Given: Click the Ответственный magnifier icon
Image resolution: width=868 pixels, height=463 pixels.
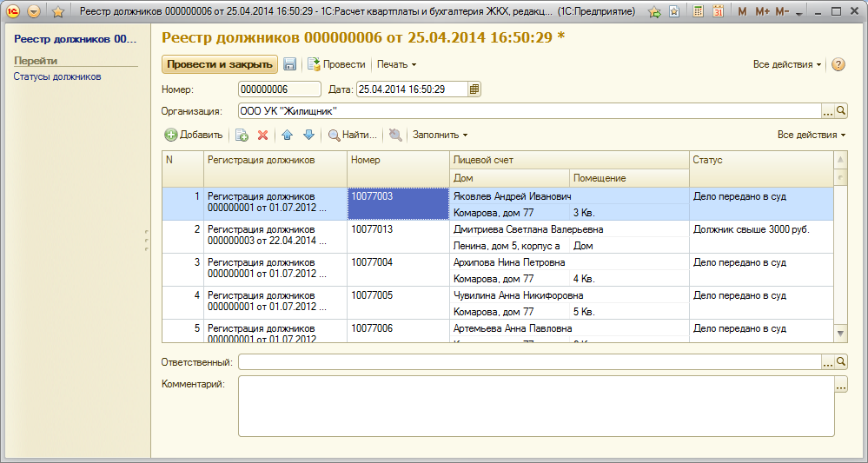Looking at the screenshot, I should [841, 362].
